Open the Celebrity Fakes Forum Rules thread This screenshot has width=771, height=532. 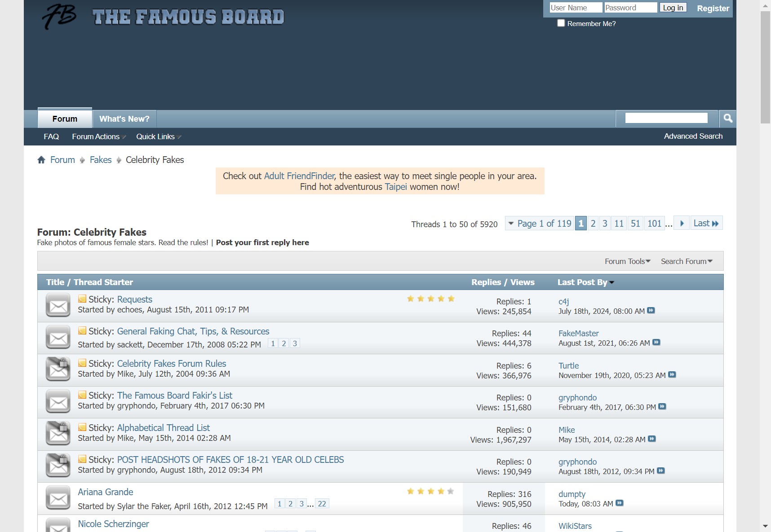click(172, 363)
